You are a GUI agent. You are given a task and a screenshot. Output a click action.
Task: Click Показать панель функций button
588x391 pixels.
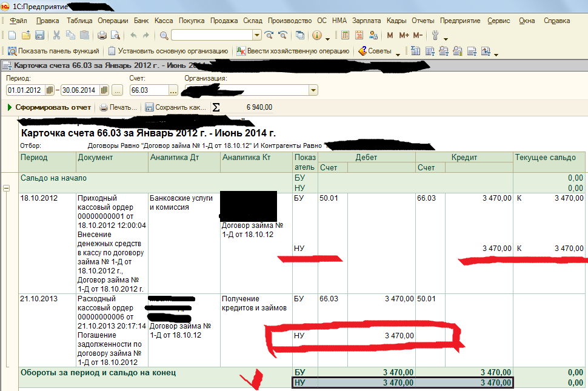pos(53,52)
